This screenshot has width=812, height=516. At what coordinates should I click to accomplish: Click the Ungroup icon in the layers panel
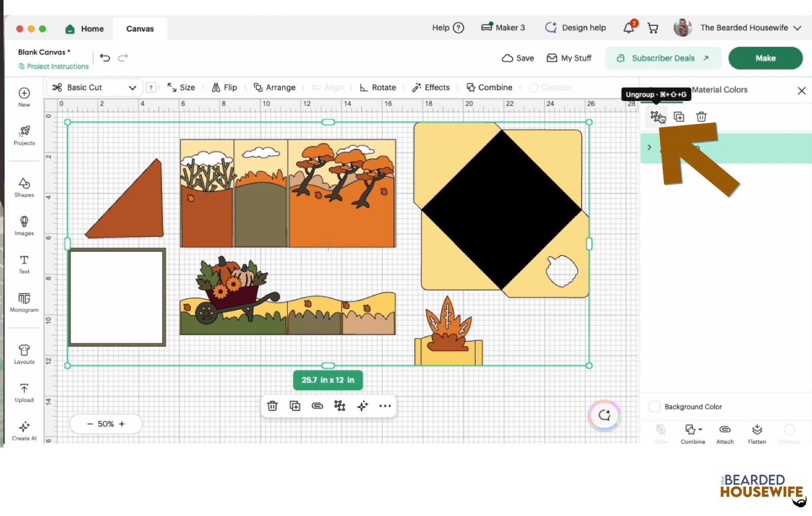[657, 117]
